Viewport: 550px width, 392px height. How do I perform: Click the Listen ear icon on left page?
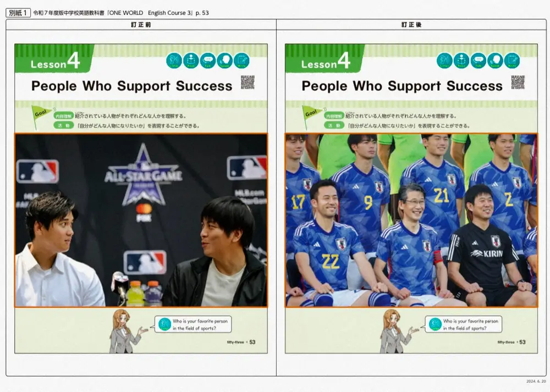coord(174,60)
